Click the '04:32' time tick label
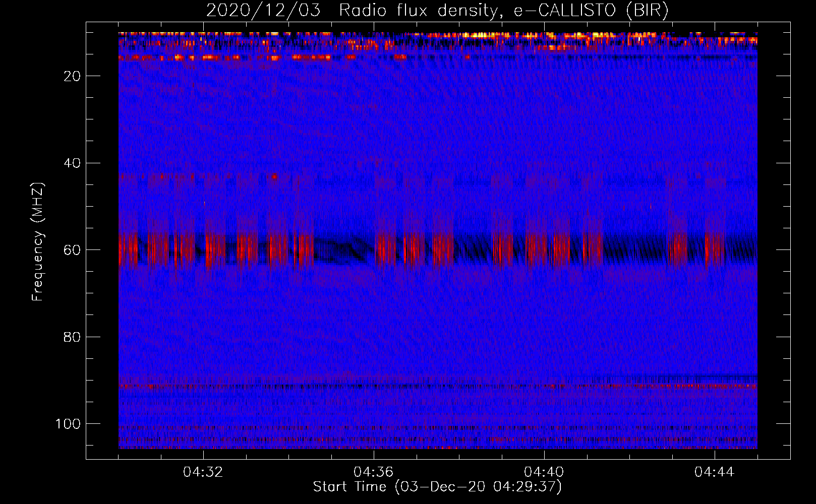Viewport: 816px width, 504px height. (x=203, y=472)
